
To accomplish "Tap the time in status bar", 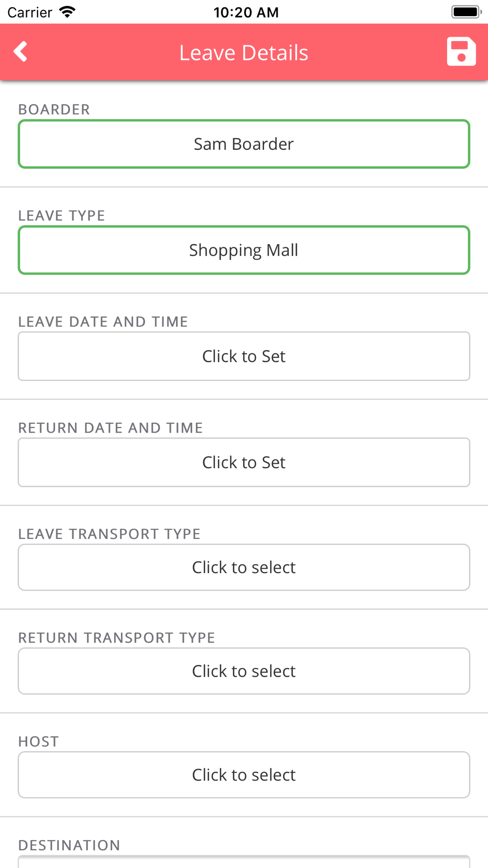I will tap(246, 12).
